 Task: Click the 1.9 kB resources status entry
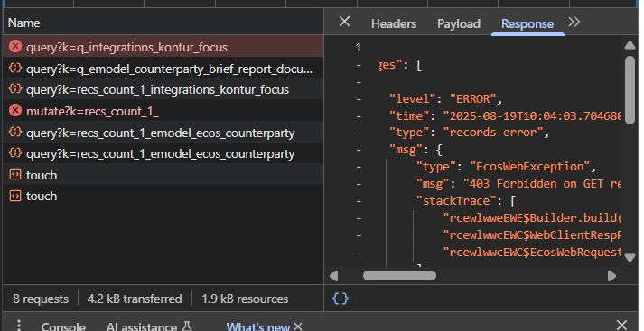tap(245, 299)
